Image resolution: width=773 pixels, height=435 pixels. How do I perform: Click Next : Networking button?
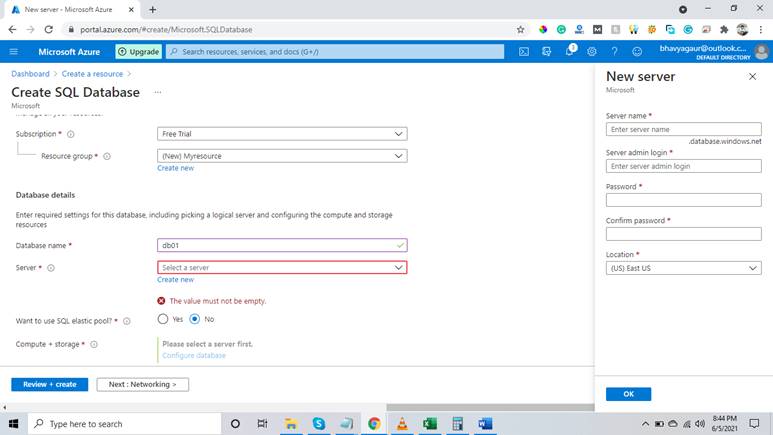pos(142,384)
